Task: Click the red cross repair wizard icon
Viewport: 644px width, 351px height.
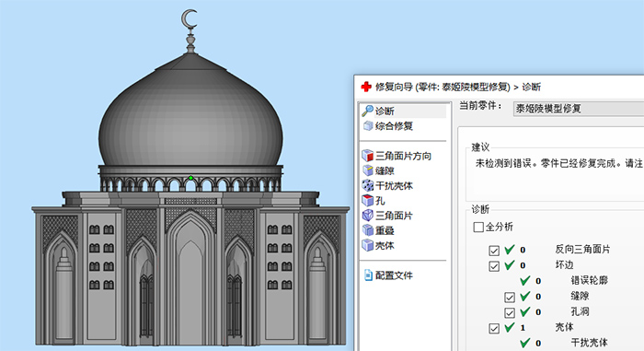Action: (x=366, y=87)
